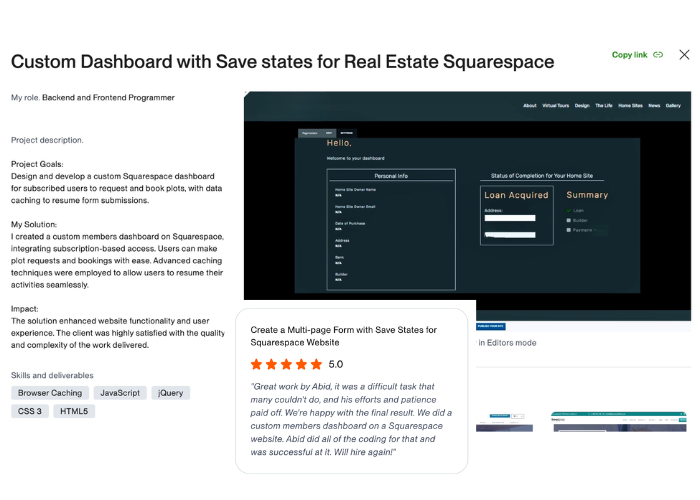
Task: Click the review title 'Create a Multi-page Form'
Action: tap(343, 336)
